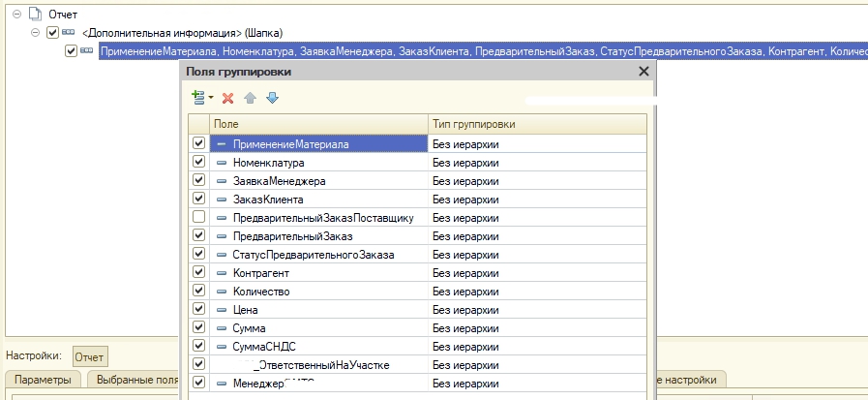Close the Поля группировки dialog

pos(644,72)
